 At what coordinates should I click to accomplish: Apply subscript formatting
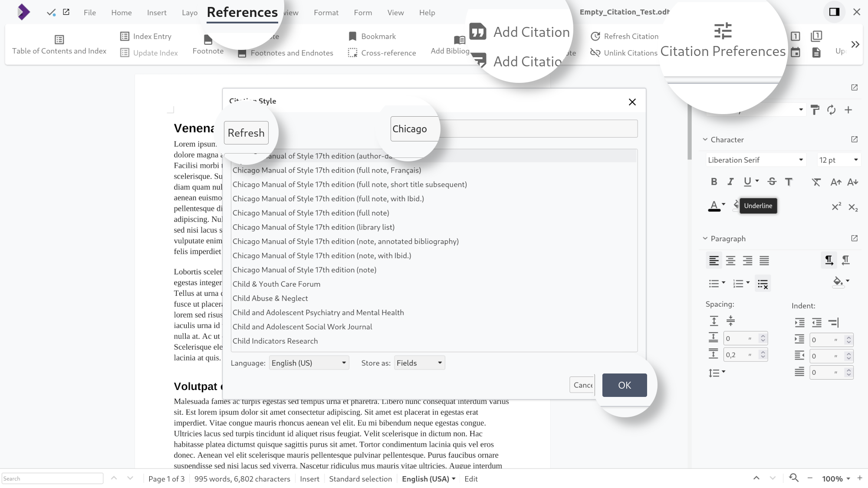coord(853,207)
